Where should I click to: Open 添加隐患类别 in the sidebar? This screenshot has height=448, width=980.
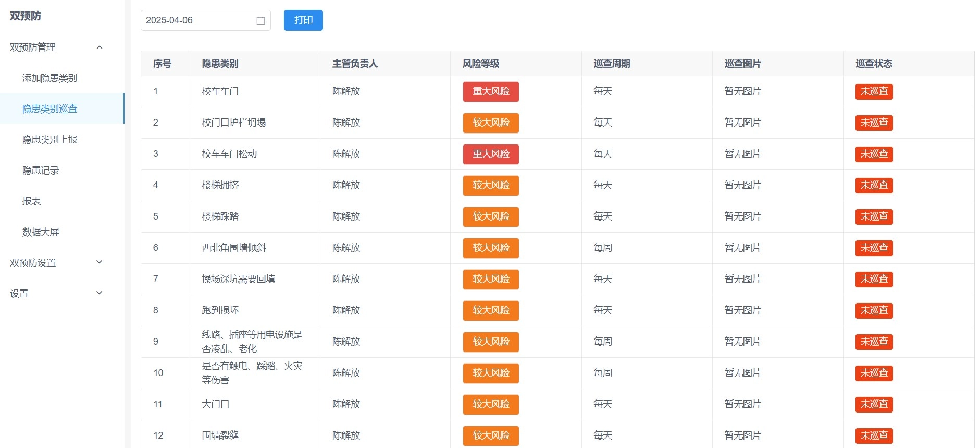(49, 78)
